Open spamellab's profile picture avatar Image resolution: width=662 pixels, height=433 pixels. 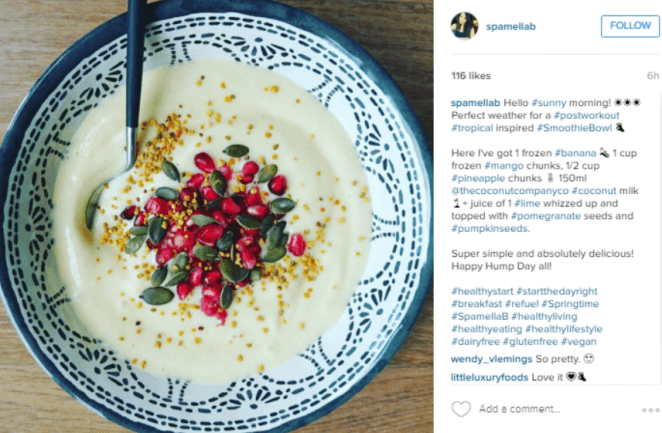[464, 26]
